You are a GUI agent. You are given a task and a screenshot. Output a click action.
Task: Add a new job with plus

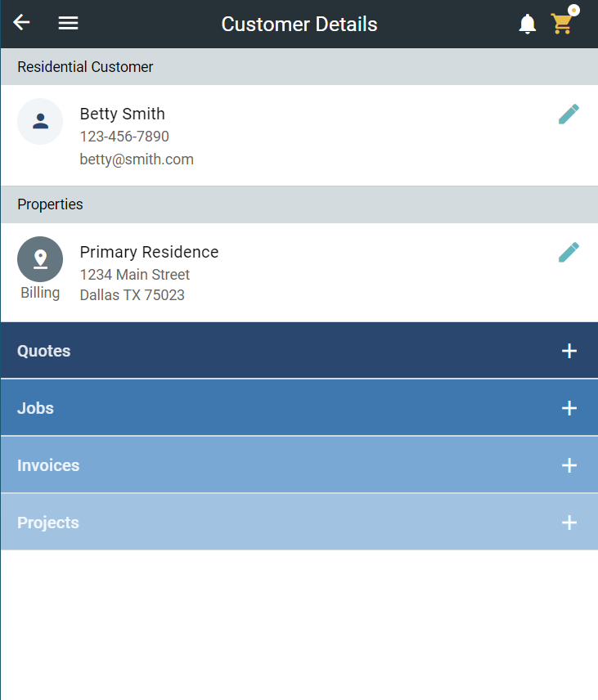[569, 408]
